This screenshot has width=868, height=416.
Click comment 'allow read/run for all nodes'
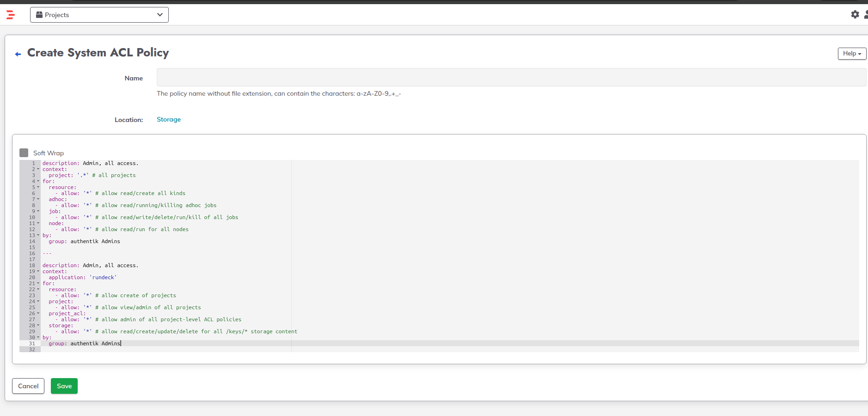145,229
